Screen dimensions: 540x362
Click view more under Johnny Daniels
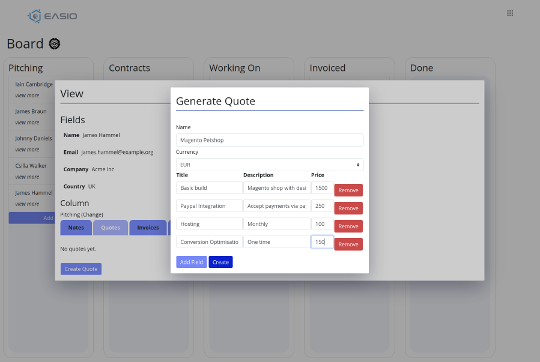tap(27, 149)
